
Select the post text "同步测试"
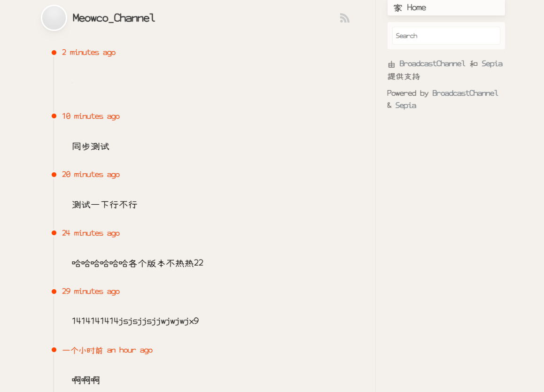coord(91,146)
